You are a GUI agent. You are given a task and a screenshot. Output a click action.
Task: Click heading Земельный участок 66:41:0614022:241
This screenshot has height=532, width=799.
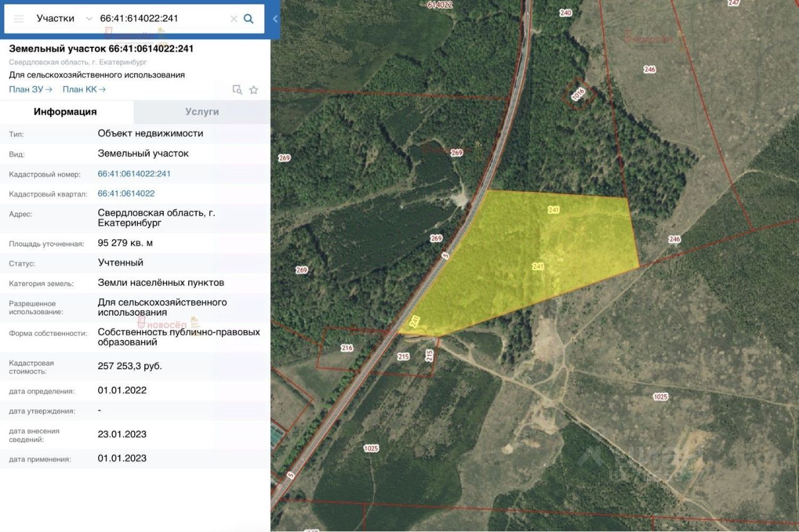[101, 49]
